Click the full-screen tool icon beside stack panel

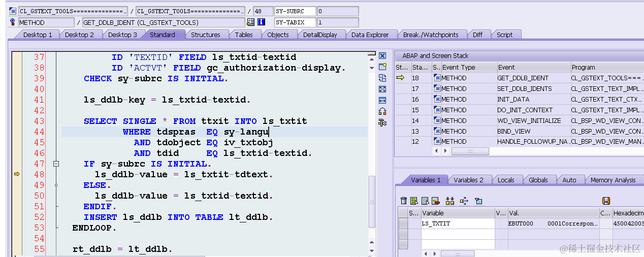pyautogui.click(x=382, y=89)
